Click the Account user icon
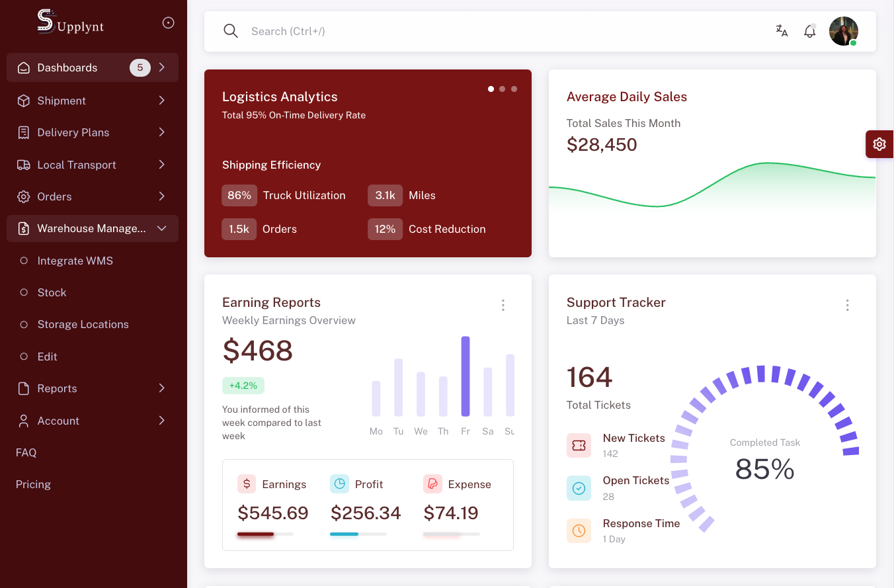894x588 pixels. click(24, 421)
